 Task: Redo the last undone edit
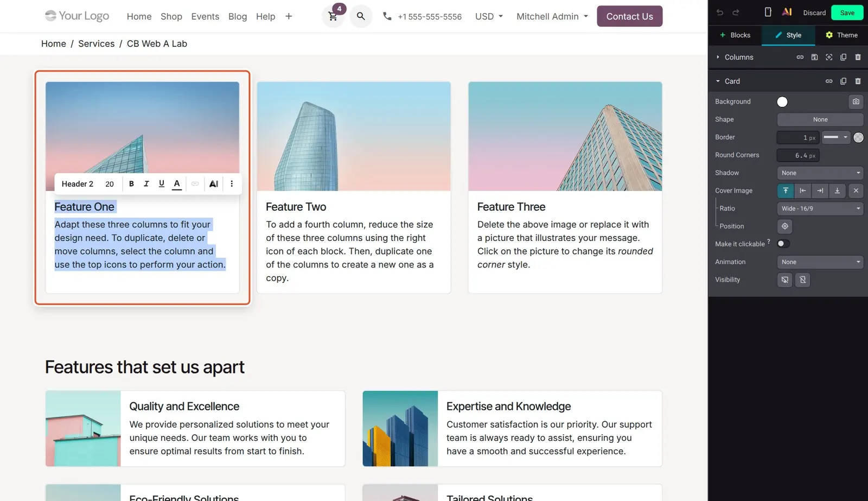pyautogui.click(x=736, y=12)
